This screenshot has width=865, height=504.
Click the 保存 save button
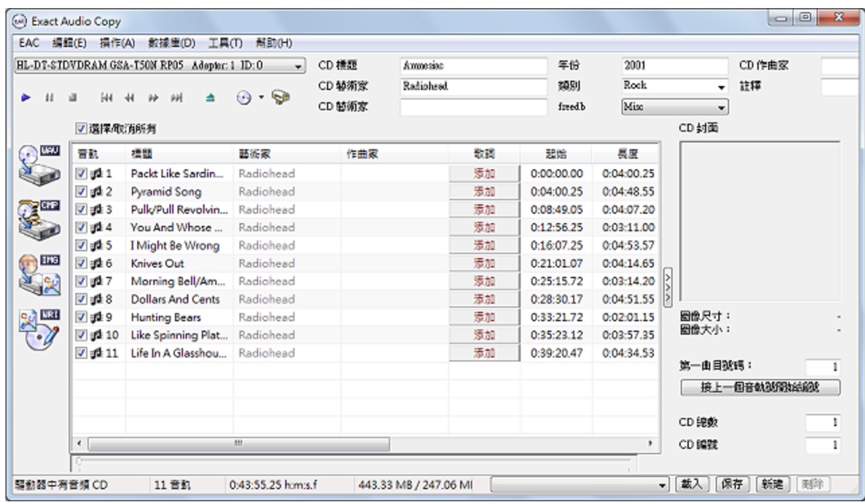click(x=732, y=484)
